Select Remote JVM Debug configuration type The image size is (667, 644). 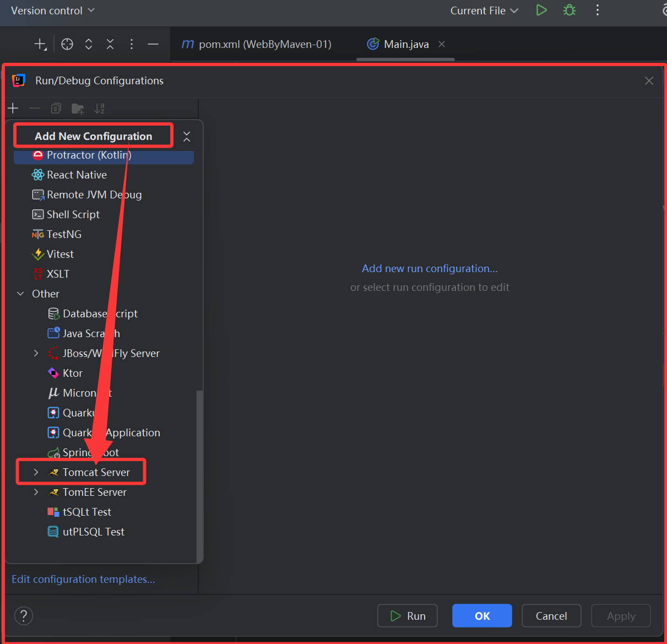point(104,194)
